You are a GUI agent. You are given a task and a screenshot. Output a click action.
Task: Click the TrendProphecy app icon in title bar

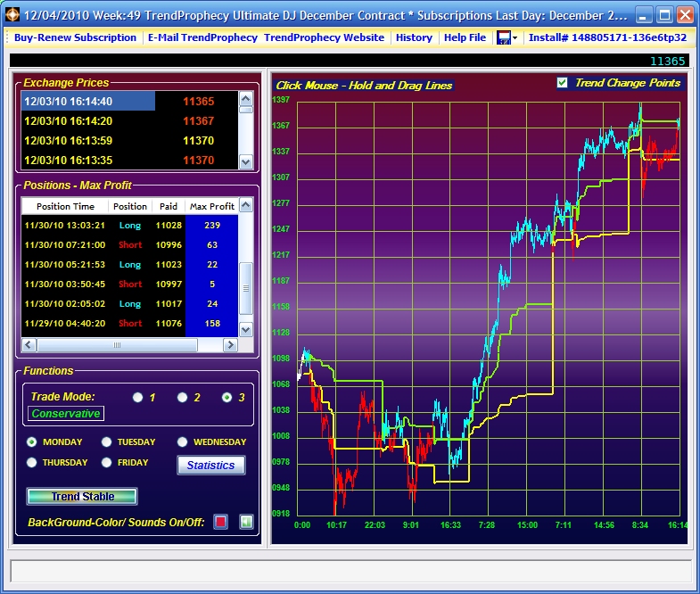point(12,15)
